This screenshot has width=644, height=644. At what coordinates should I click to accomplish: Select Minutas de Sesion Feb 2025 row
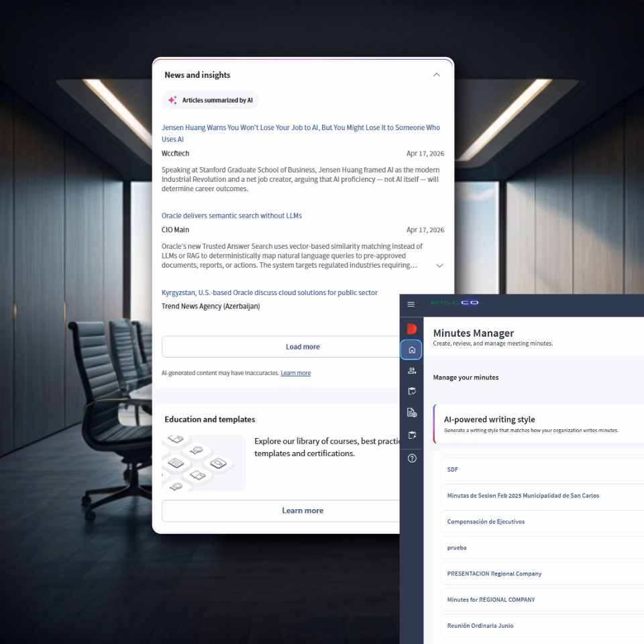pyautogui.click(x=543, y=496)
